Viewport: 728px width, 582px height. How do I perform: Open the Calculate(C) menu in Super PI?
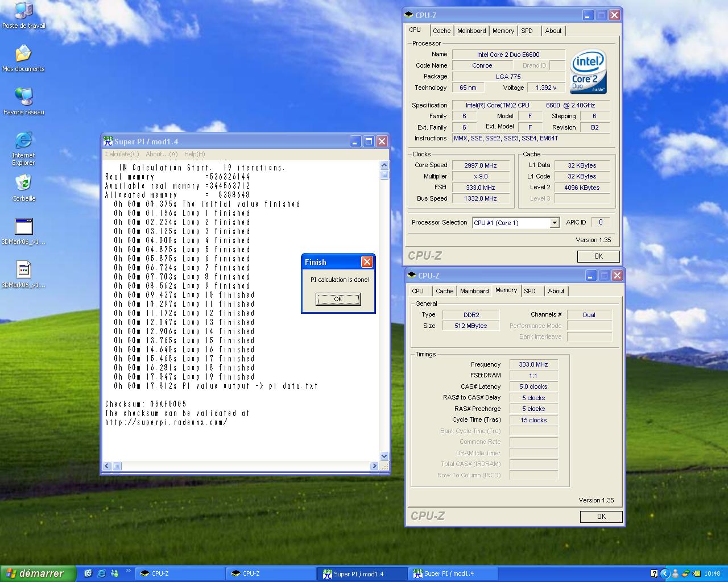[x=122, y=154]
